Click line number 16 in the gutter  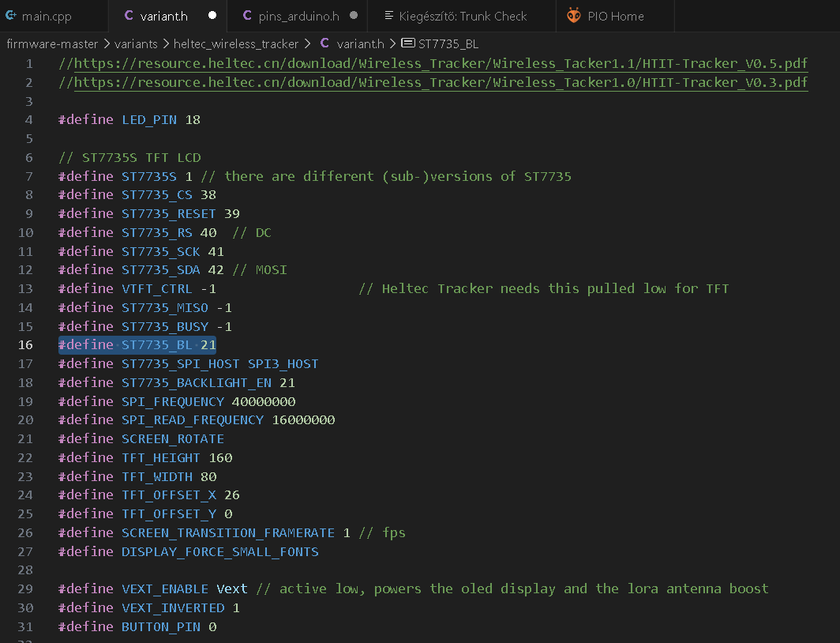(24, 344)
